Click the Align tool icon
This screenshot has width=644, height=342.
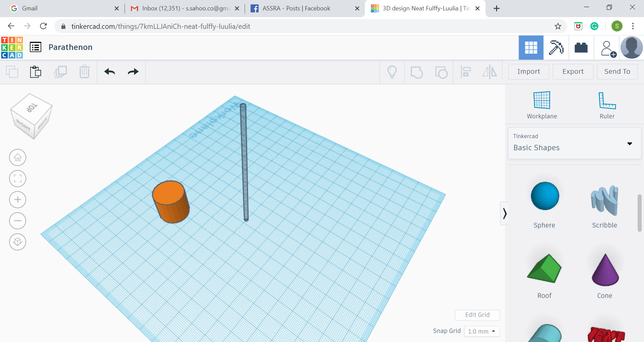tap(466, 72)
